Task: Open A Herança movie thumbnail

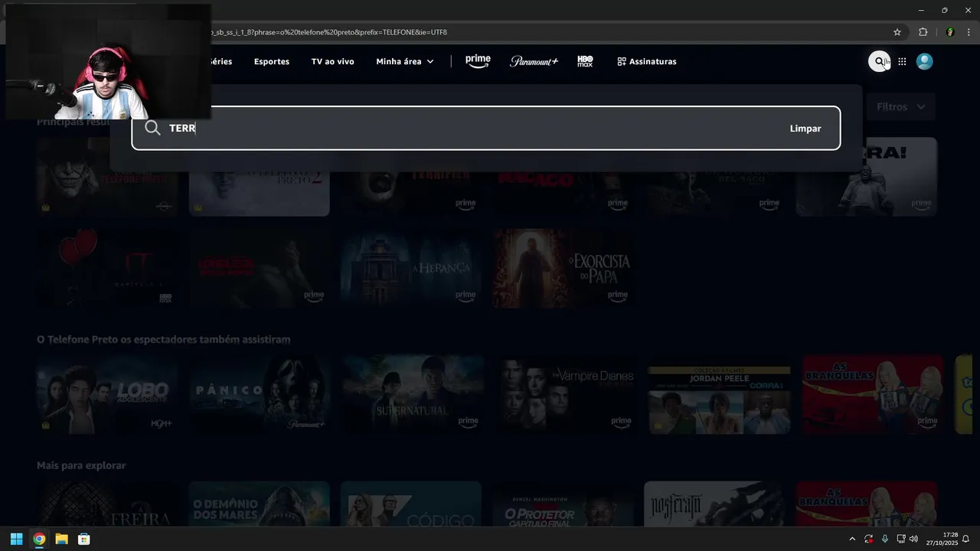Action: click(411, 268)
